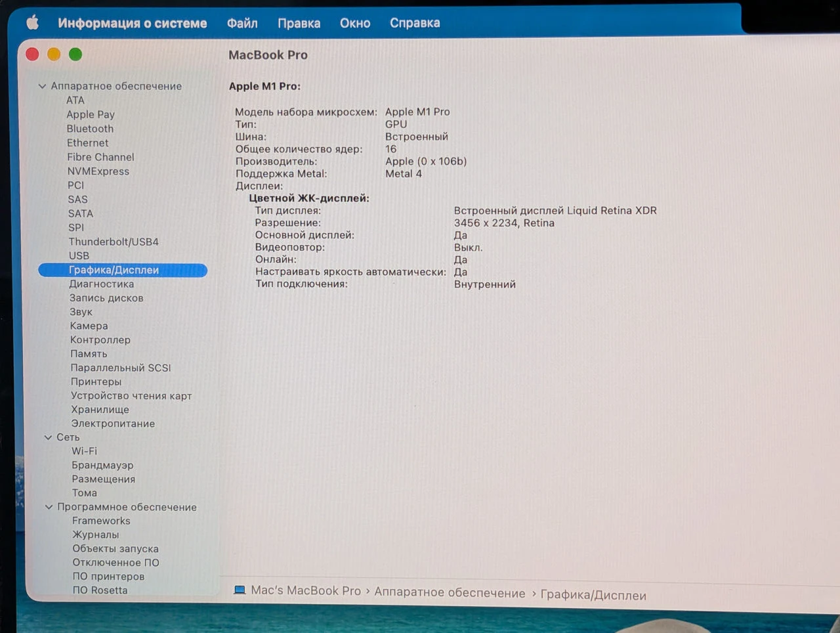Open the Apple menu icon
Image resolution: width=840 pixels, height=633 pixels.
(33, 23)
